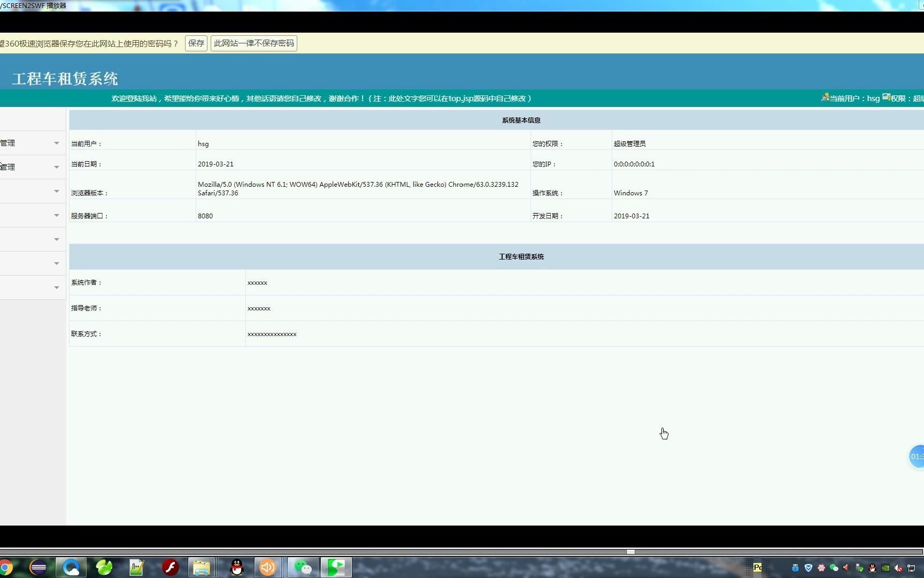Expand the fourth sidebar menu arrow

56,215
